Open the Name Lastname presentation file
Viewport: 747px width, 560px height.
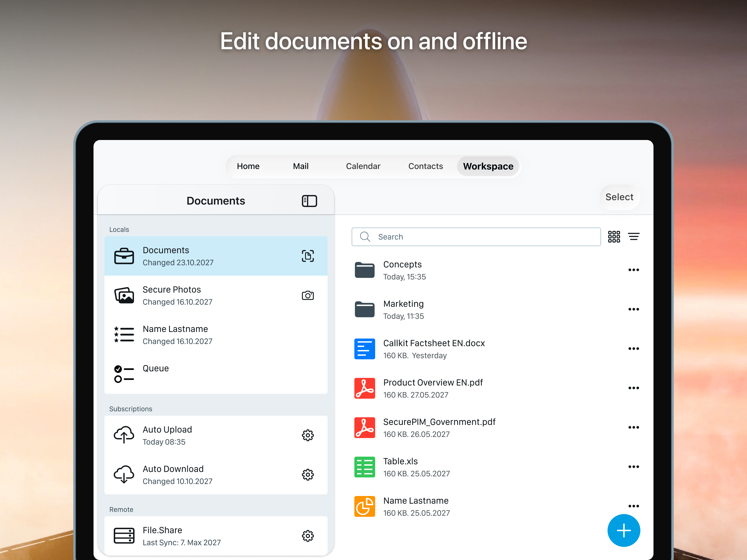tap(497, 507)
